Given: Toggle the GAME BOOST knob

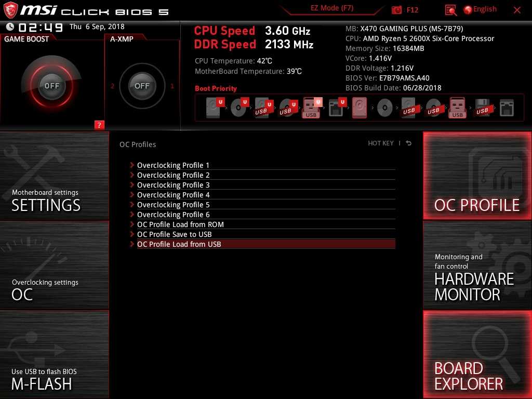Looking at the screenshot, I should click(x=51, y=86).
